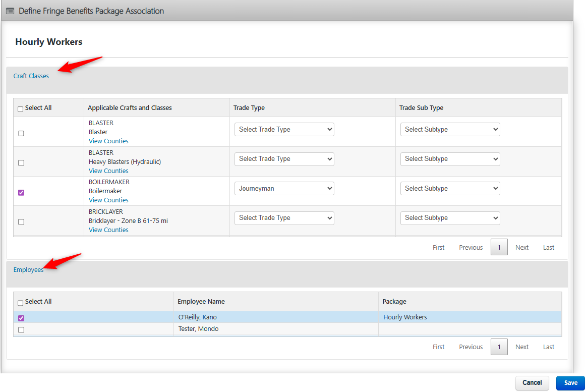Select the Tester, Mondo employee checkbox
The width and height of the screenshot is (587, 392).
point(21,330)
